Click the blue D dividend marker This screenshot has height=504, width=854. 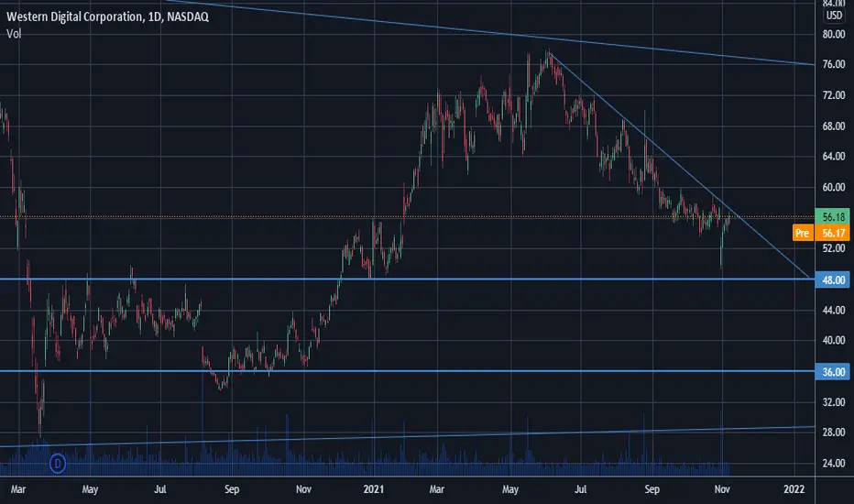(57, 464)
